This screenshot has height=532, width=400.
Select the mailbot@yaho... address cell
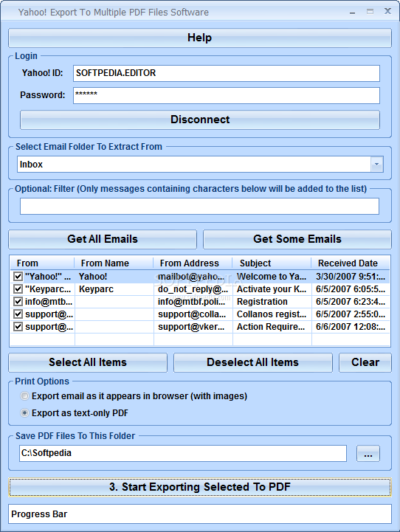[193, 277]
